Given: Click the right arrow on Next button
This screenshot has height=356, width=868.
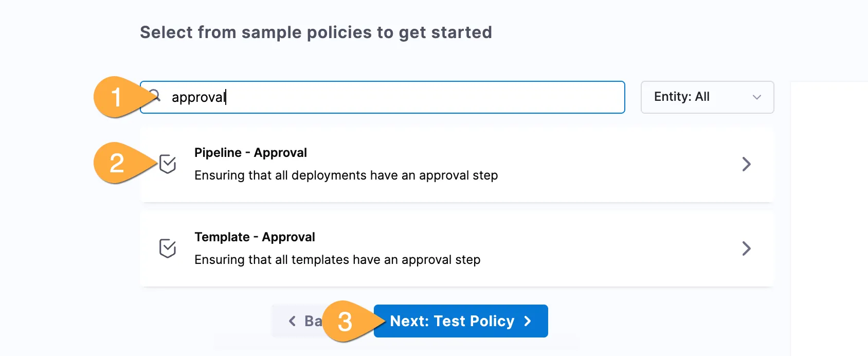Looking at the screenshot, I should click(528, 321).
